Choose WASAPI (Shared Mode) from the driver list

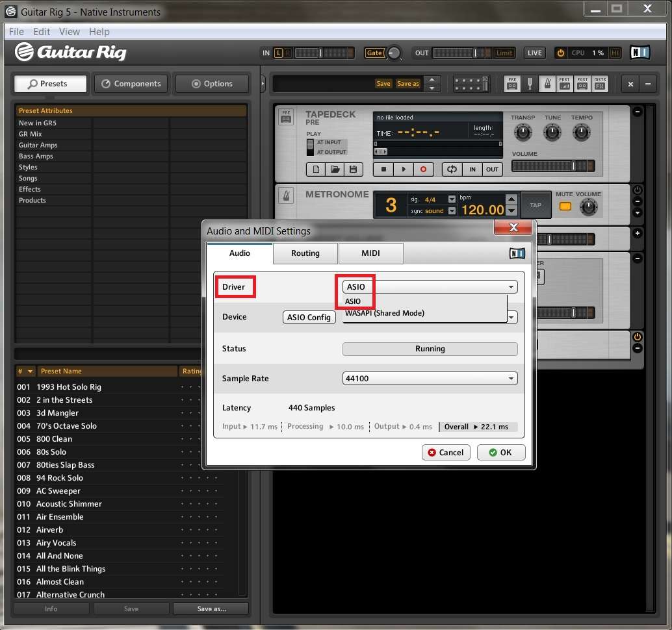point(384,313)
